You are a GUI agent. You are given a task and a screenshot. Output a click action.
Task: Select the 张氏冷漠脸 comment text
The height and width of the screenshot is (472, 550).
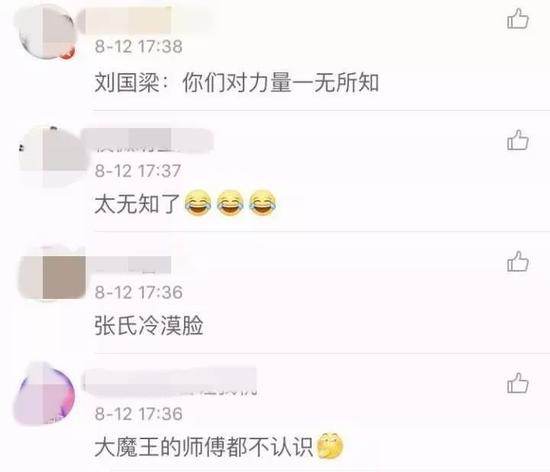tap(149, 325)
